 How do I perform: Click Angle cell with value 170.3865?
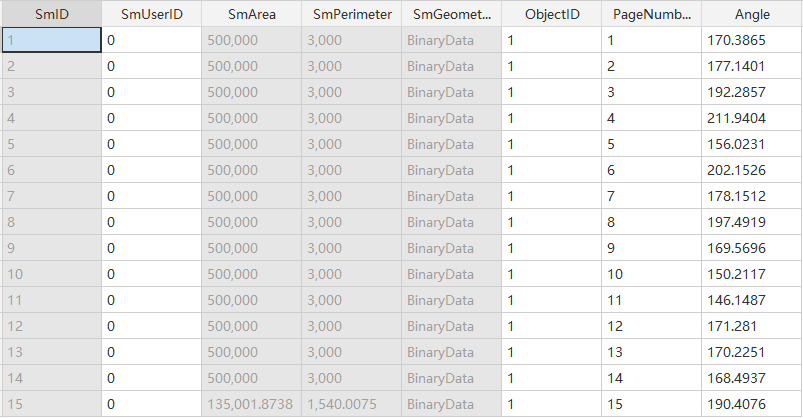[x=752, y=40]
